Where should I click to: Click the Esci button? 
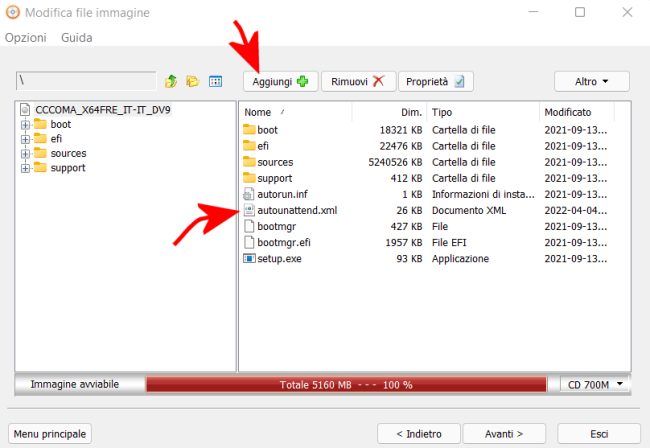(x=599, y=434)
